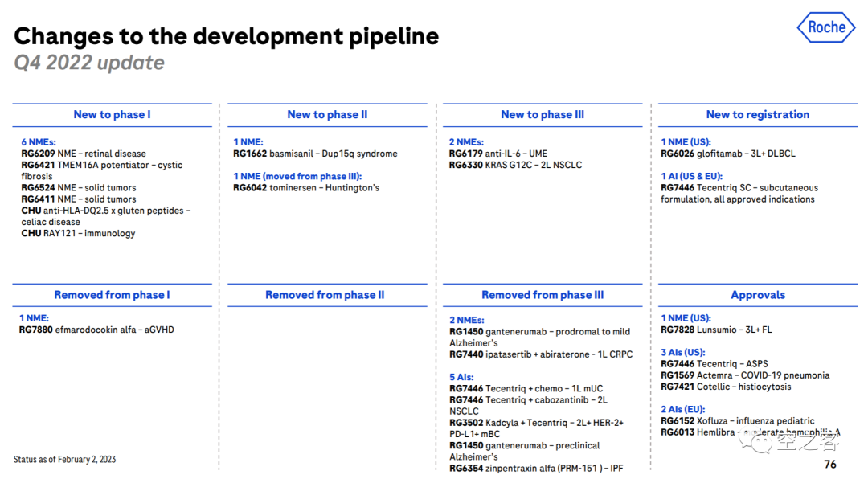Click the "New to registration" heading
868x479 pixels.
(758, 115)
